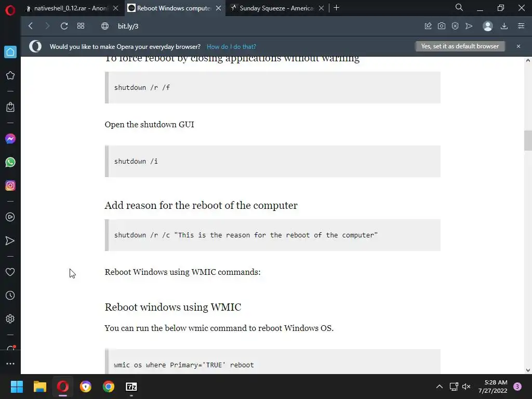
Task: Click the page scrollbar thumb
Action: point(528,140)
